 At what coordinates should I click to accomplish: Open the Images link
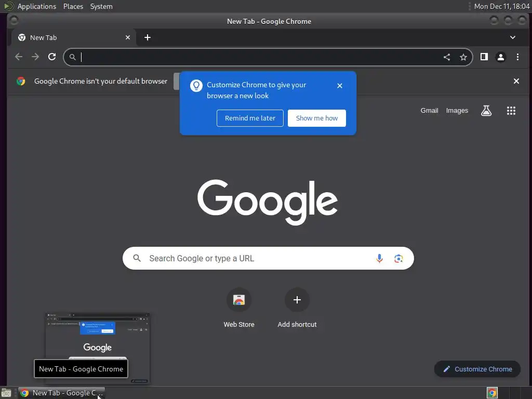click(457, 111)
